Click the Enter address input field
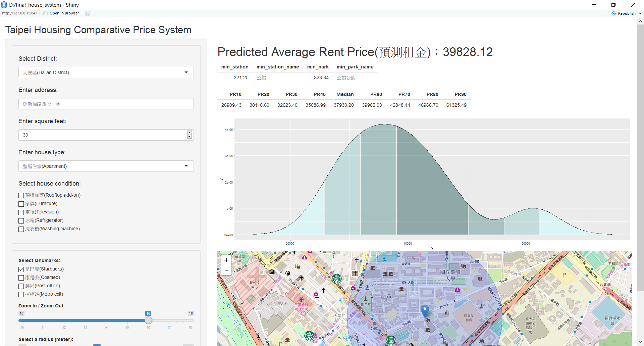 click(x=106, y=104)
